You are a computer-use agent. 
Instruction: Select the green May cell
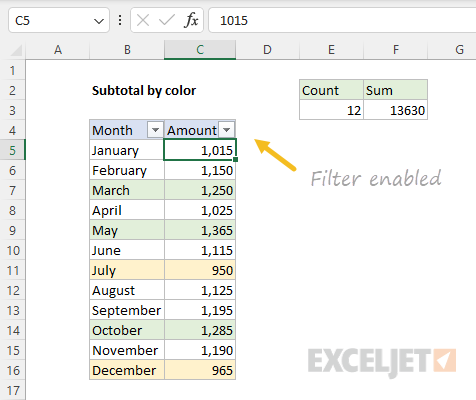[x=127, y=230]
